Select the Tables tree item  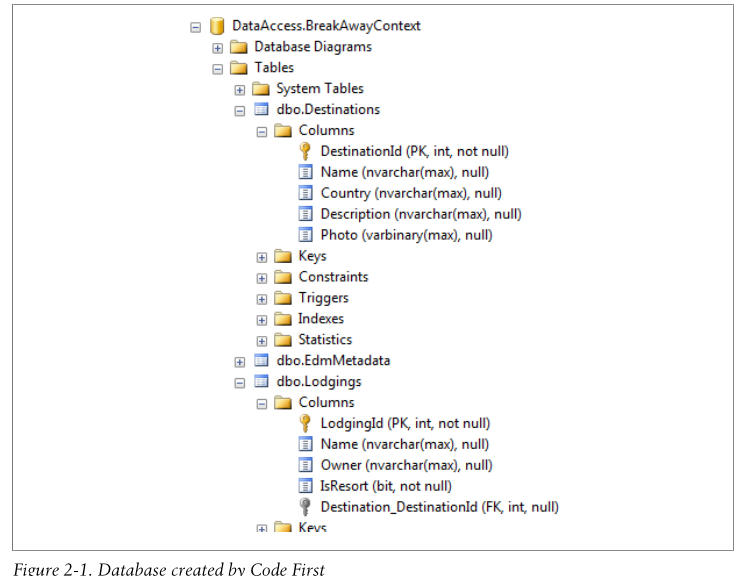pyautogui.click(x=274, y=68)
